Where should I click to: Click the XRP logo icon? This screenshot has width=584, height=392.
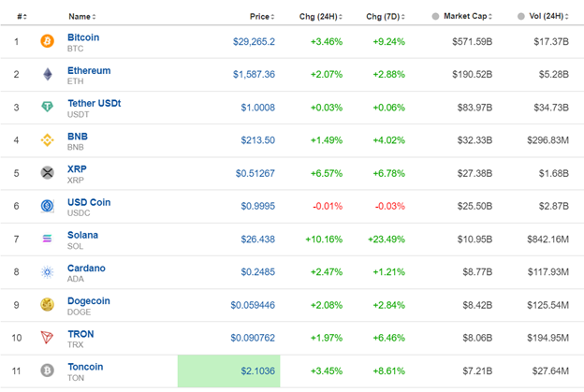[x=48, y=173]
